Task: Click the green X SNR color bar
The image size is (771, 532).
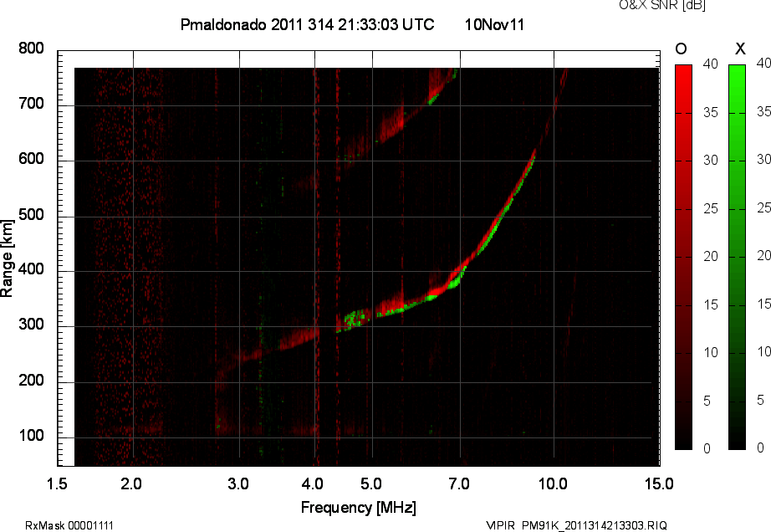Action: tap(737, 257)
